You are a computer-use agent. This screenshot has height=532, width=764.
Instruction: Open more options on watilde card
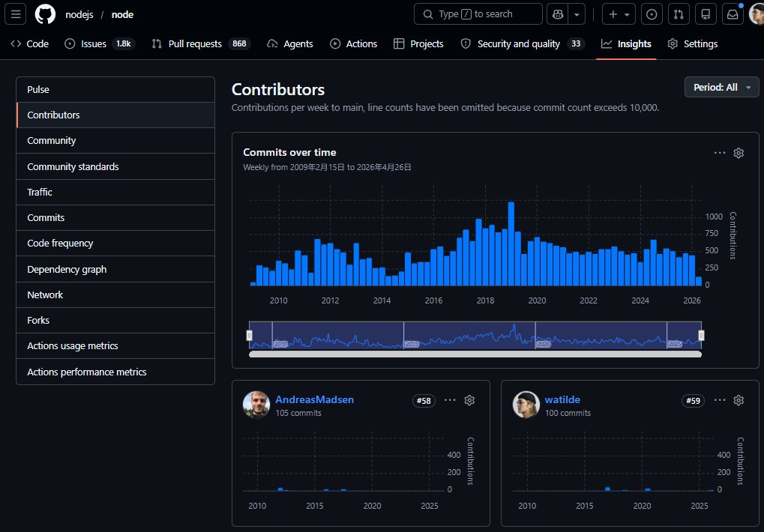pyautogui.click(x=720, y=400)
